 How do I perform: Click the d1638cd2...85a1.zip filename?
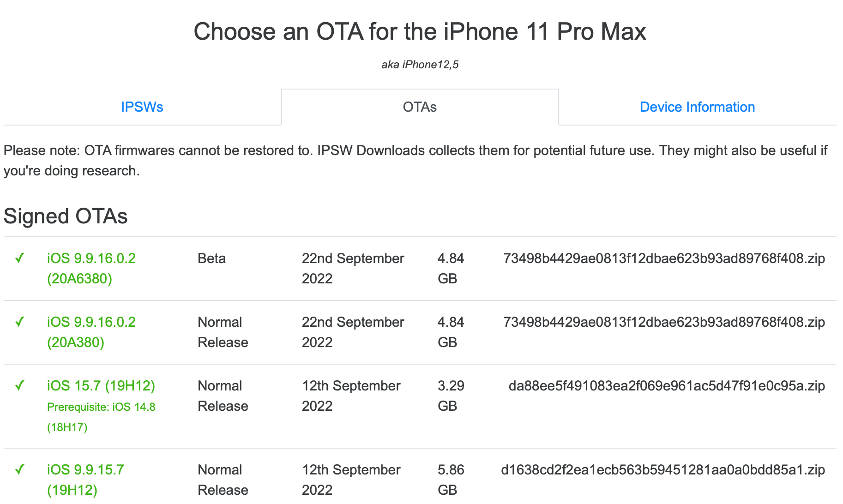click(x=663, y=470)
